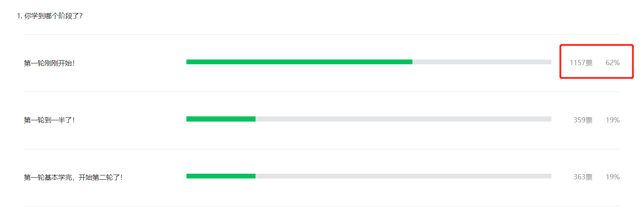This screenshot has width=644, height=208.
Task: Click the gray unfilled bar portion for 第一轮刚刚开始
Action: coord(482,62)
